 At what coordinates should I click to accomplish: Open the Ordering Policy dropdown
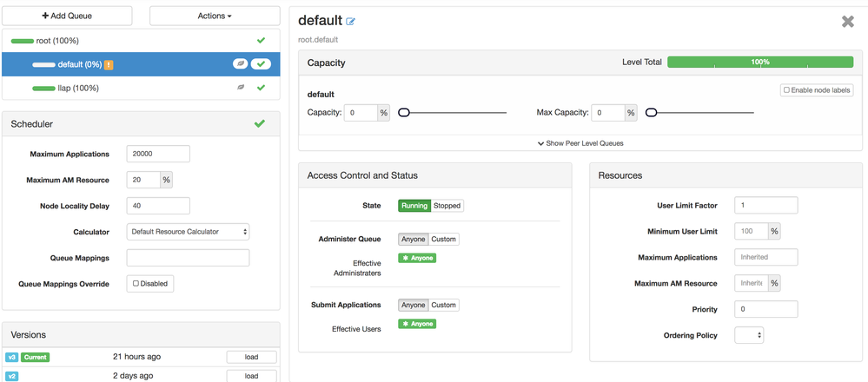tap(749, 335)
